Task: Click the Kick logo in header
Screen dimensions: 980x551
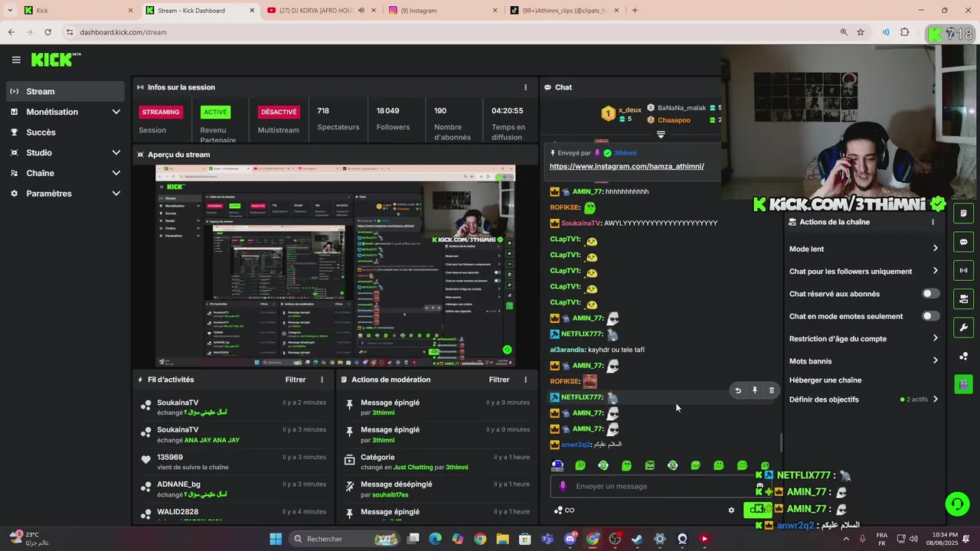Action: coord(56,60)
